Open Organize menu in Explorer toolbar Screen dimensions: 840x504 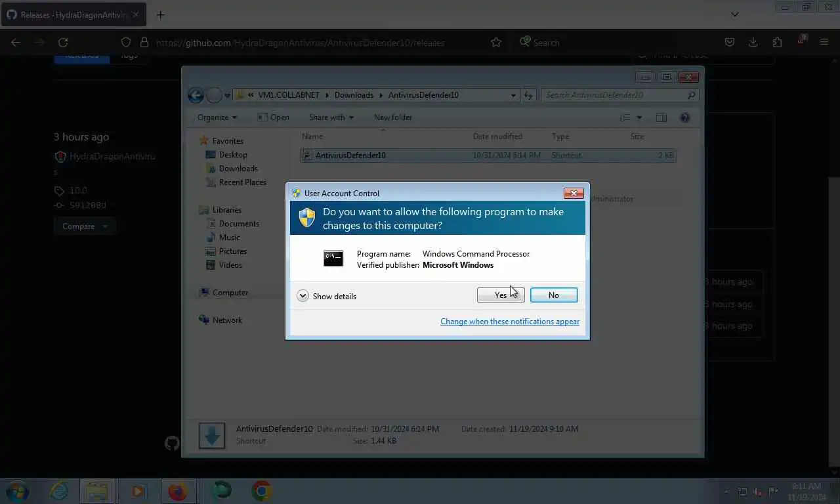tap(217, 117)
